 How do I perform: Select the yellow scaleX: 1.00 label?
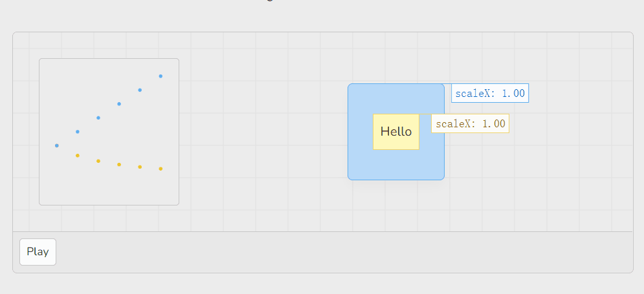pyautogui.click(x=470, y=123)
